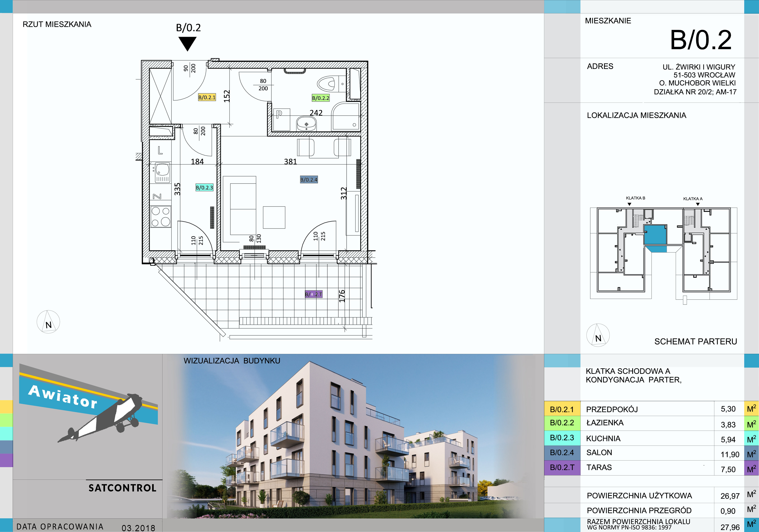The width and height of the screenshot is (759, 532).
Task: Click the SATCONTROL text
Action: coord(122,488)
